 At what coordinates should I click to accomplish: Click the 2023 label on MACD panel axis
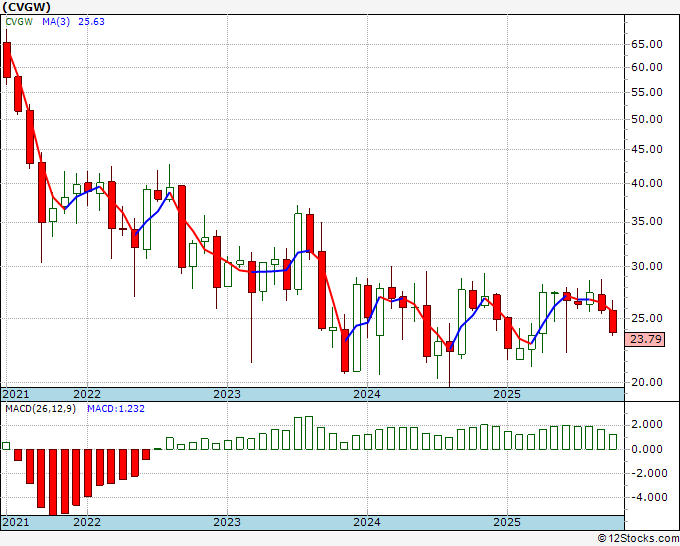(x=227, y=522)
